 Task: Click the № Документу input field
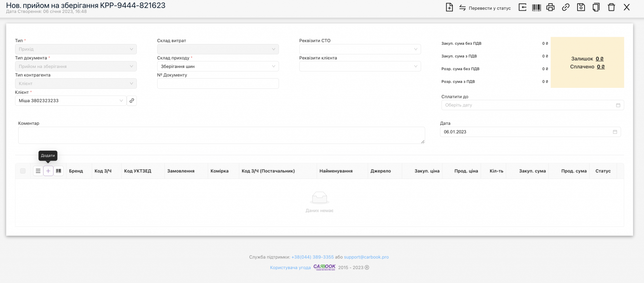218,83
